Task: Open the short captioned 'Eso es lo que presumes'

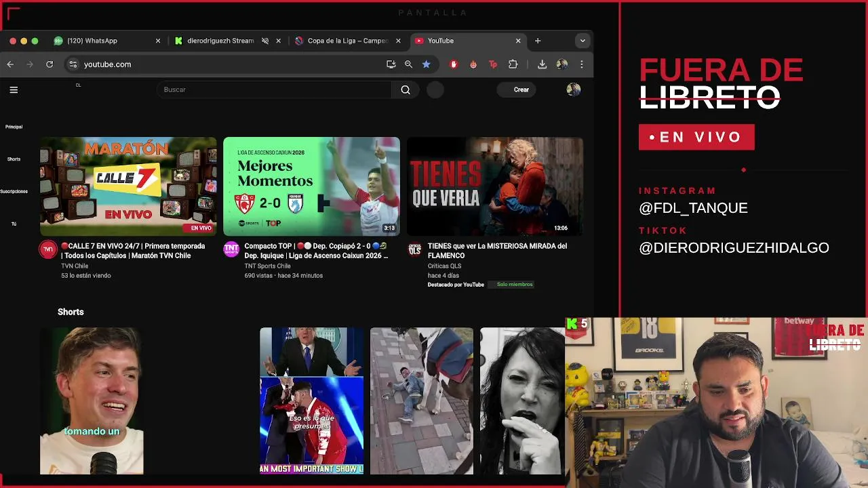Action: [x=311, y=401]
